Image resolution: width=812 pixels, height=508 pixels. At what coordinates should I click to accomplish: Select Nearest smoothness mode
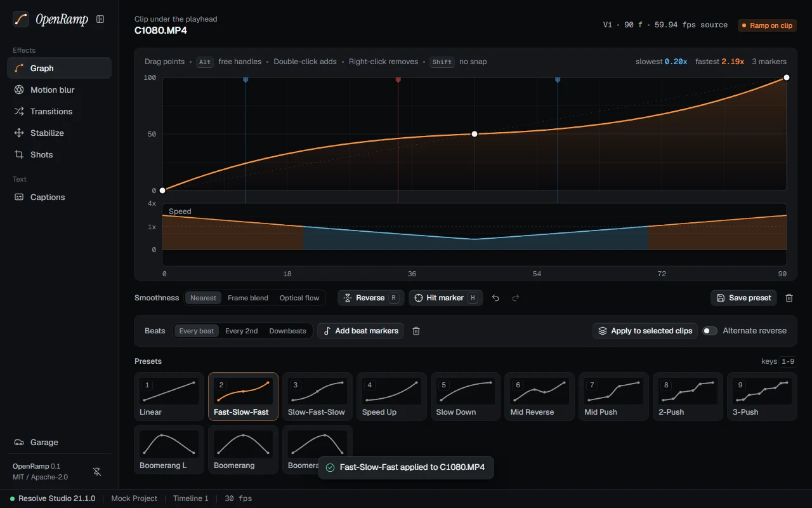point(204,298)
